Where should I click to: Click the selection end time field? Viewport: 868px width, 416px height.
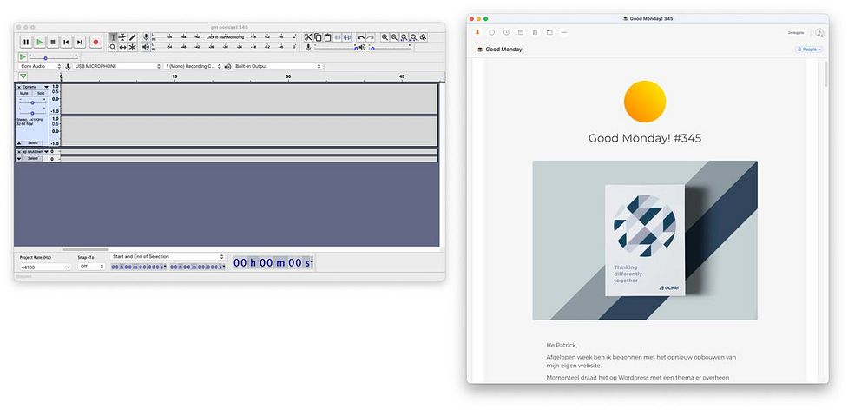click(x=198, y=267)
